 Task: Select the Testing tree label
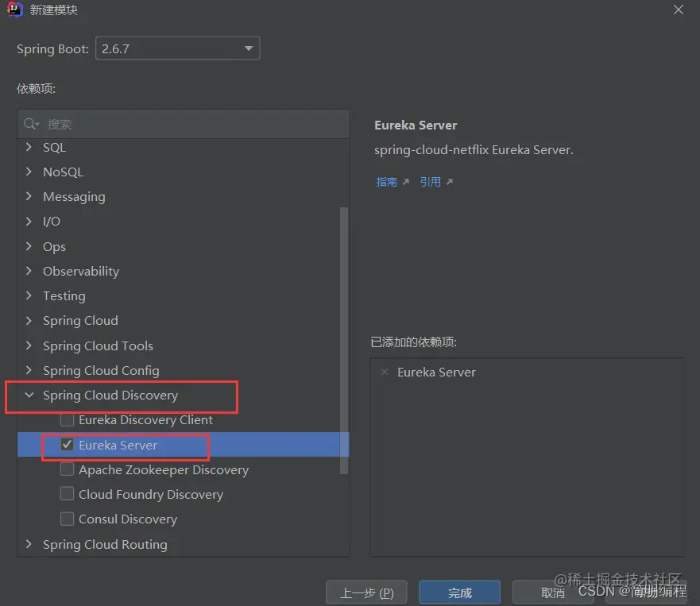pos(64,296)
